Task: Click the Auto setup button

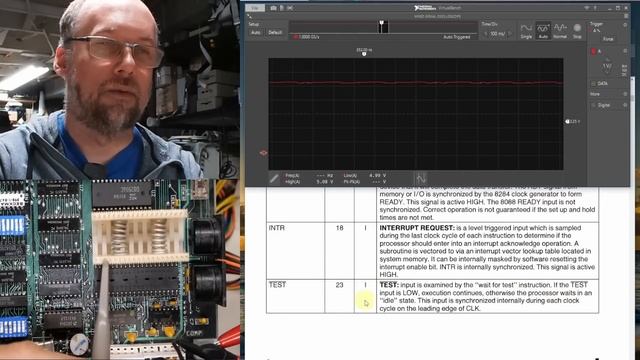Action: click(256, 32)
